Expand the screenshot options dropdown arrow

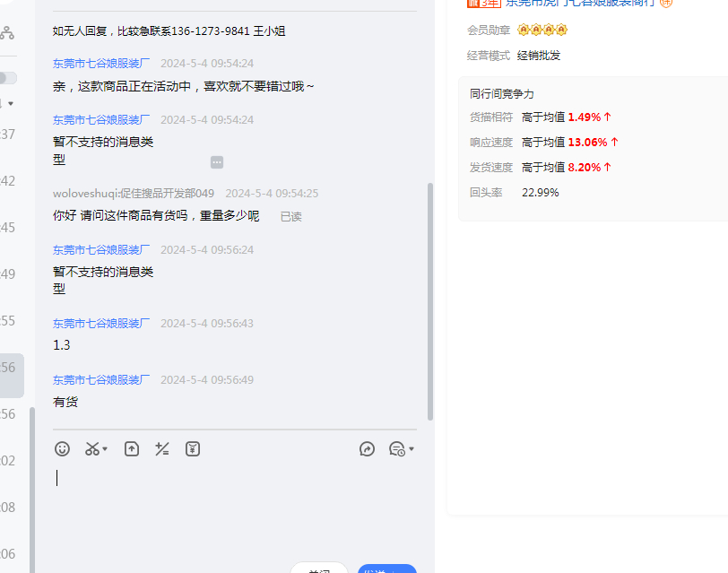click(105, 449)
